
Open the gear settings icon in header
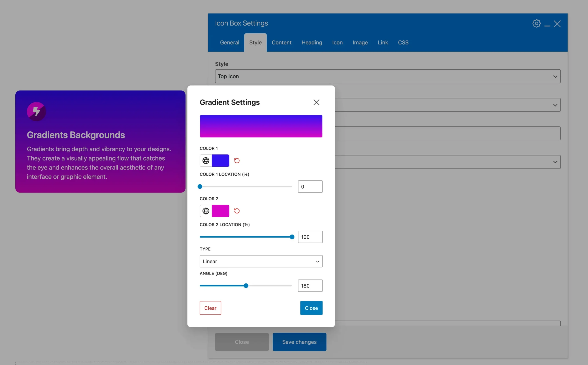[x=536, y=23]
